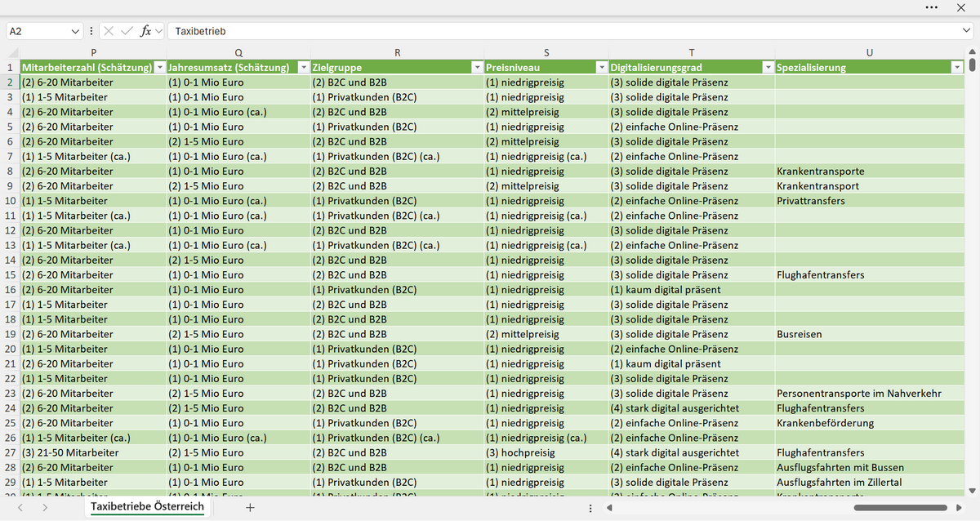Click the Insert Function fx icon

tap(145, 31)
